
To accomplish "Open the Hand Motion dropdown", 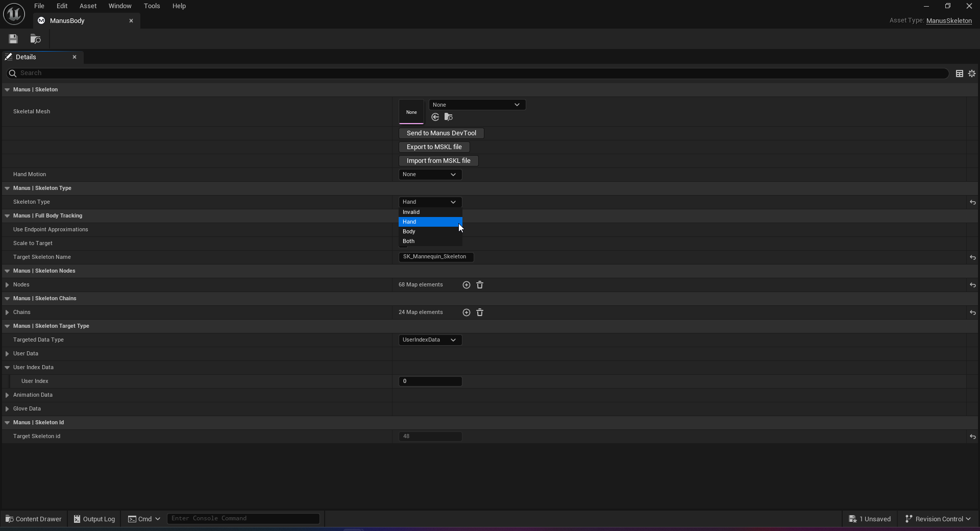I will [x=430, y=175].
